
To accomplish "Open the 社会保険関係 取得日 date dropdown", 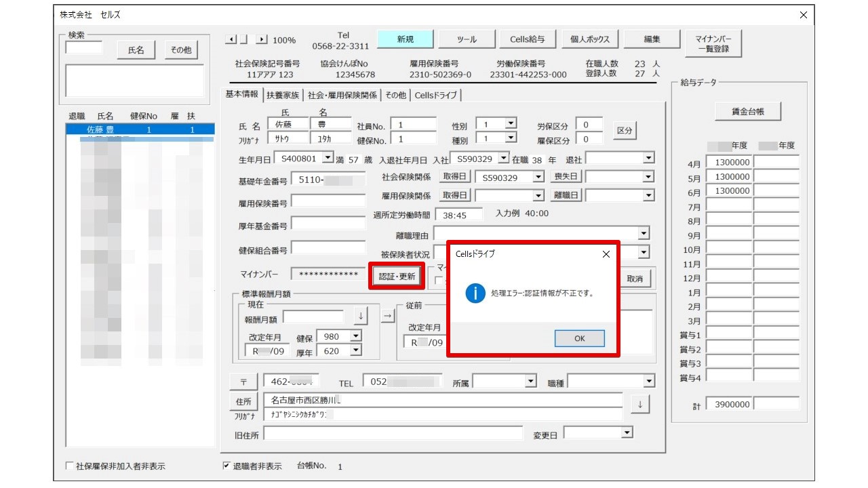I will [x=538, y=176].
